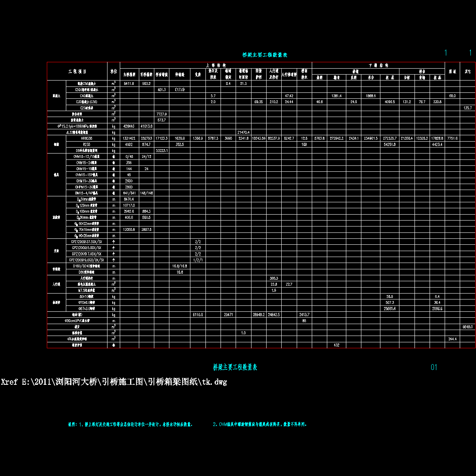Click the value 148/148 in the BM15-4/4P row
Image resolution: width=476 pixels, height=476 pixels.
tap(146, 193)
